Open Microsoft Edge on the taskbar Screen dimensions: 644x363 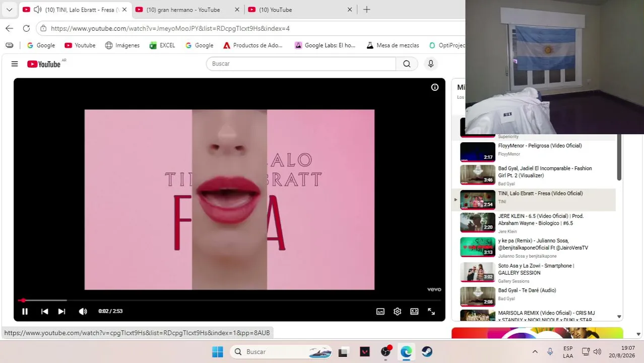click(x=406, y=352)
